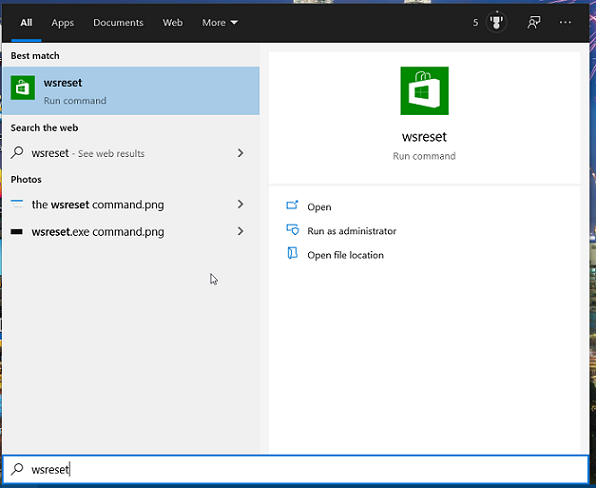
Task: Click thumbnail icon of wsreset.exe command.png
Action: 17,231
